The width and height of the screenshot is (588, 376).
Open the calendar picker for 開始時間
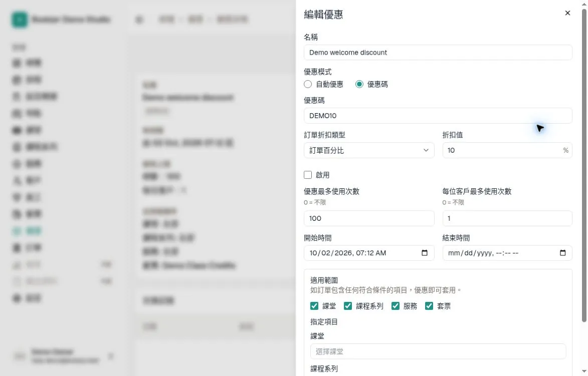425,253
